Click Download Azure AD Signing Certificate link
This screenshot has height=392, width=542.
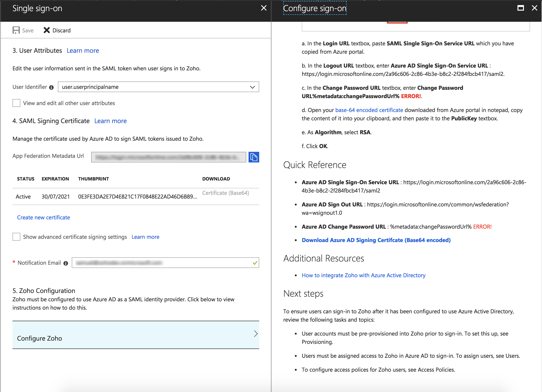pos(376,240)
